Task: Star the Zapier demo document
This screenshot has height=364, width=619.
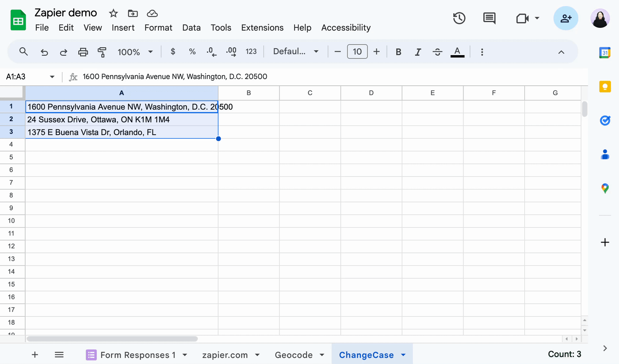Action: pyautogui.click(x=114, y=13)
